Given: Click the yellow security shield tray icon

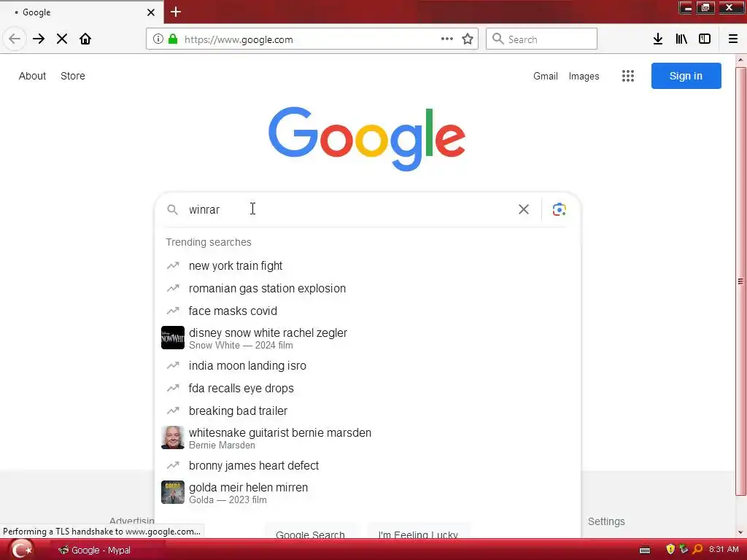Looking at the screenshot, I should pos(670,550).
